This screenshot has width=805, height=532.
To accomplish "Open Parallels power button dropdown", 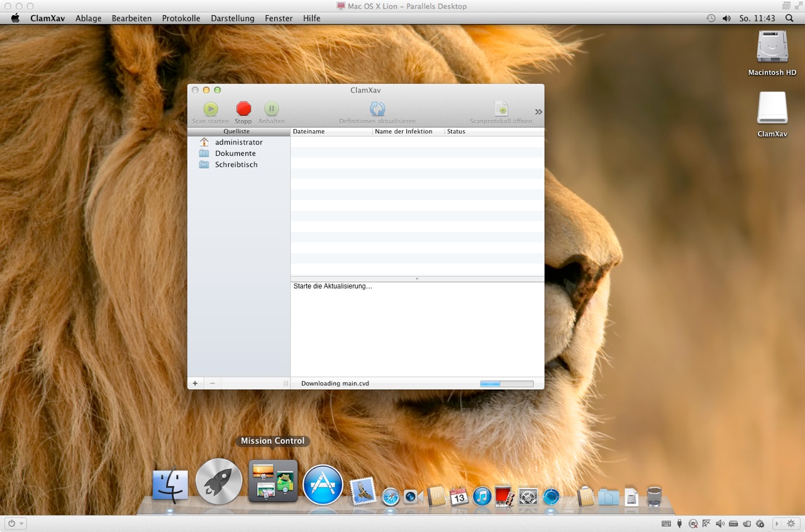I will pyautogui.click(x=15, y=523).
